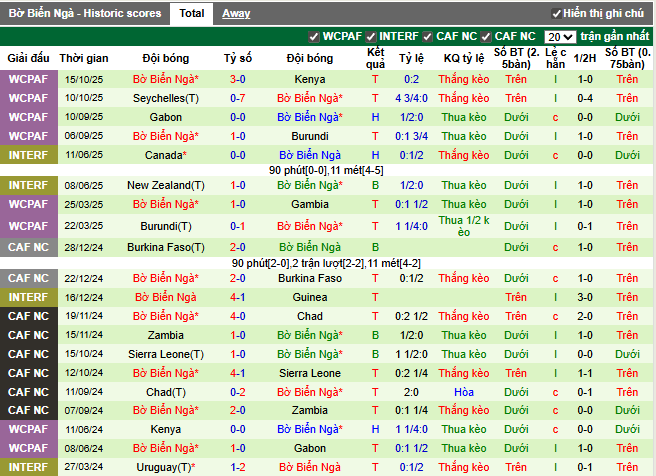The image size is (656, 476).
Task: Click the INTERF label in 11/06/25 row
Action: click(28, 155)
